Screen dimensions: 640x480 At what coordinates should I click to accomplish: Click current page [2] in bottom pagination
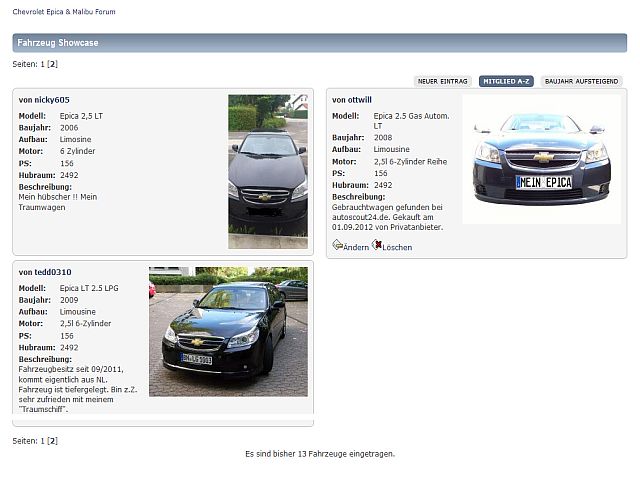[x=52, y=441]
